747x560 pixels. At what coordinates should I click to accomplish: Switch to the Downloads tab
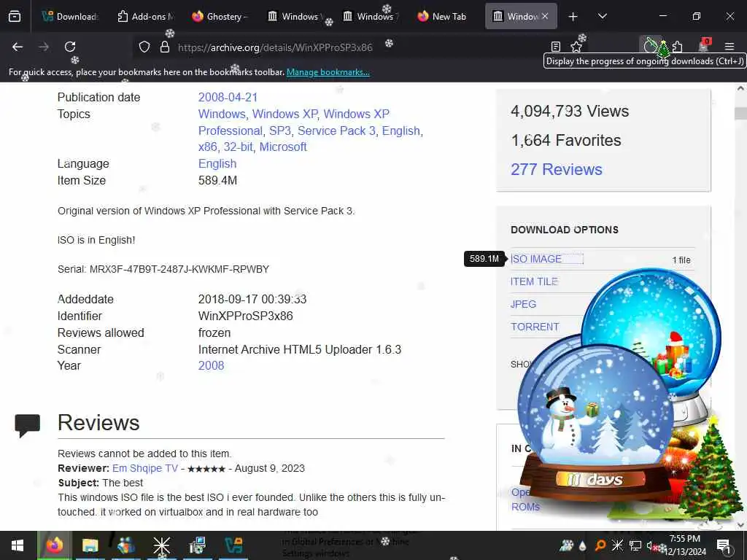[69, 17]
